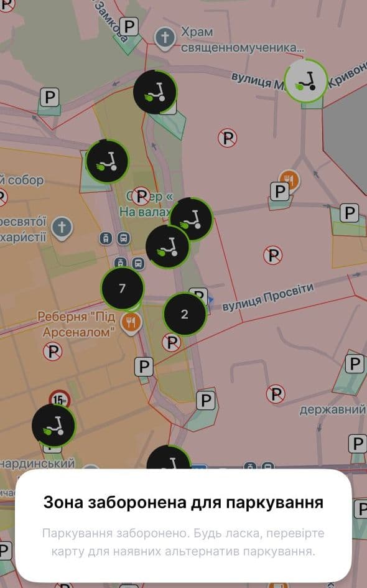Tap the вулиця Просвіти street label
This screenshot has width=367, height=588.
tap(268, 298)
